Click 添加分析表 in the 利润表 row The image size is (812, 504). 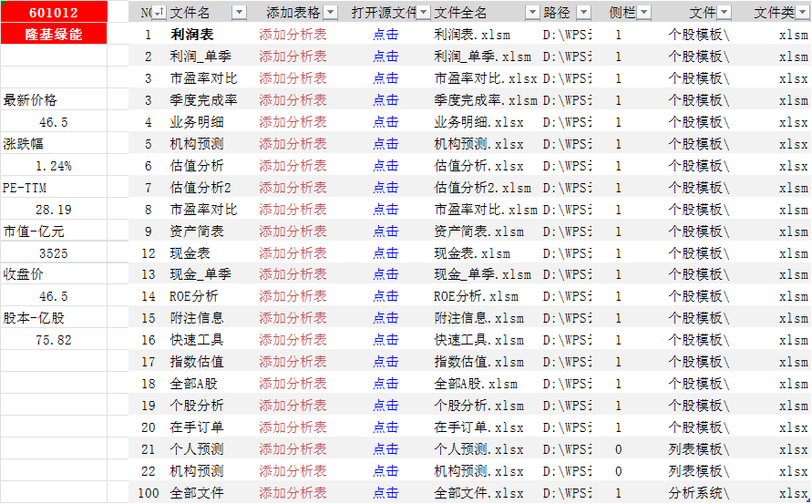coord(293,35)
